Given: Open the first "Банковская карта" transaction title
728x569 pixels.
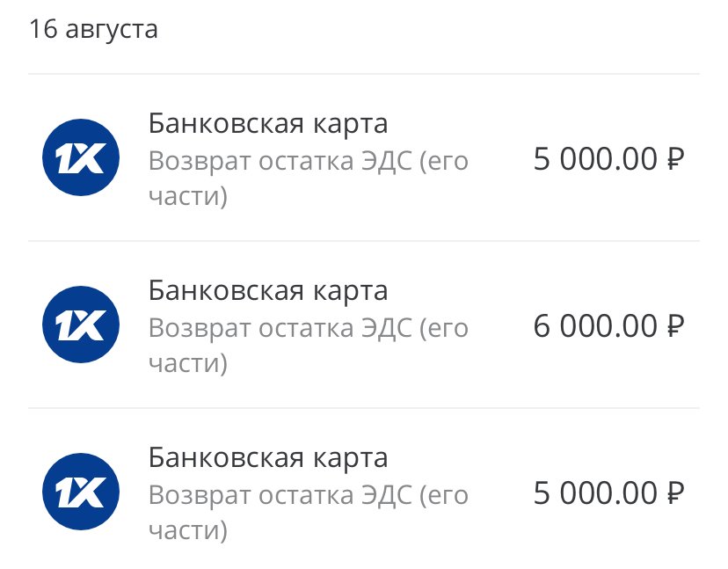Looking at the screenshot, I should pos(268,123).
